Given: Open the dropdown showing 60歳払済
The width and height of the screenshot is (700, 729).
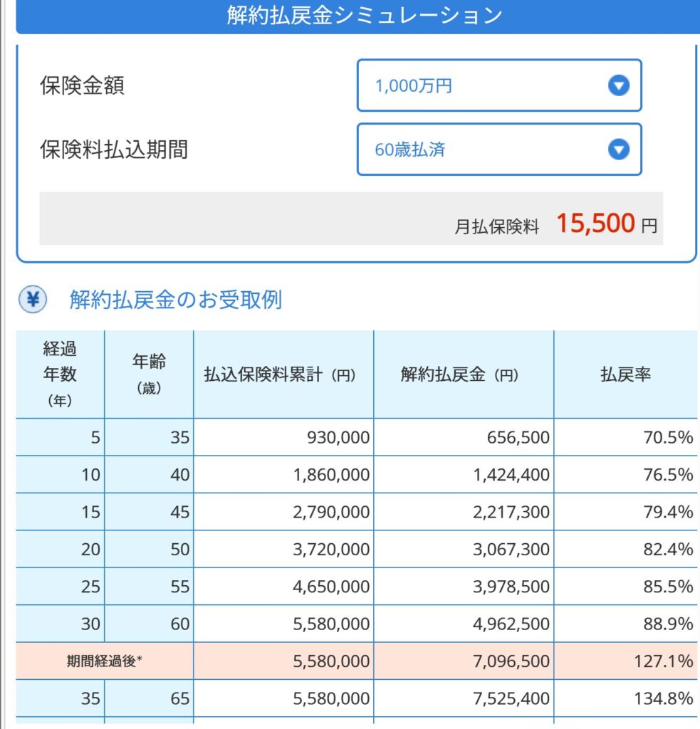Looking at the screenshot, I should tap(498, 150).
